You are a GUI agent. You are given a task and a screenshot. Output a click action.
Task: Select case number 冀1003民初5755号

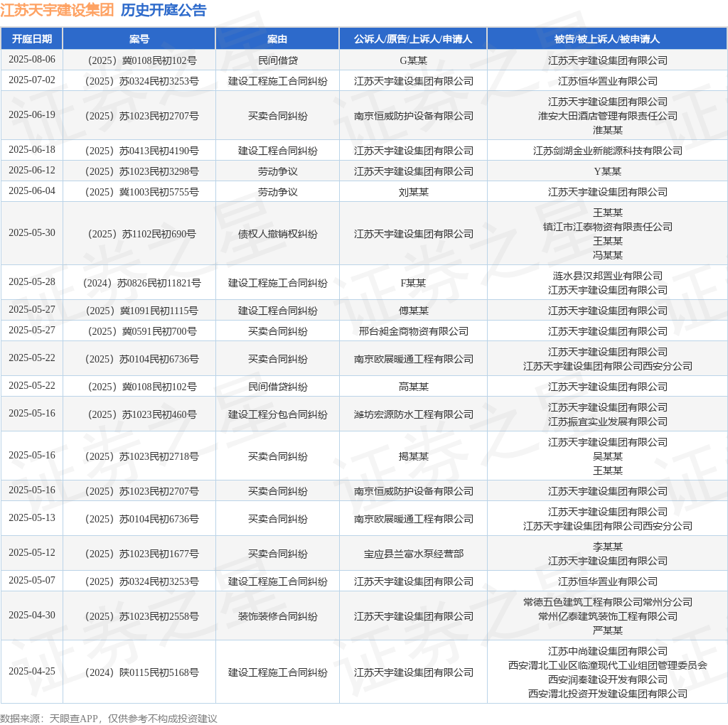click(142, 192)
